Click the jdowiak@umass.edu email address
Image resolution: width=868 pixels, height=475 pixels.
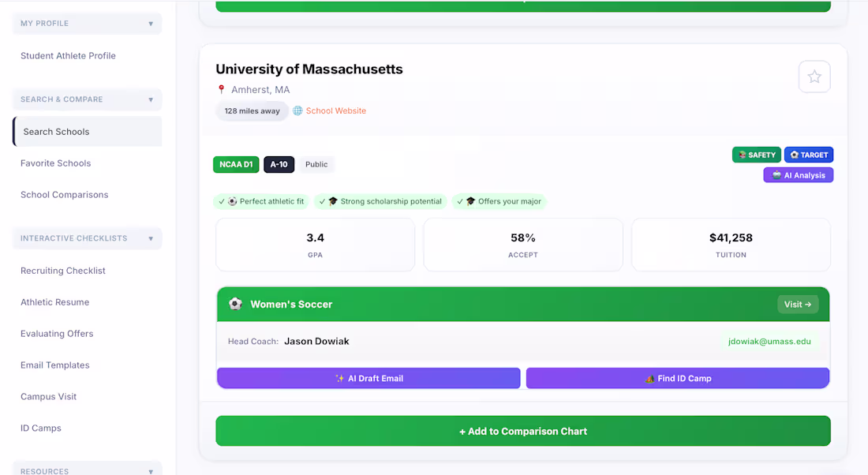(769, 342)
